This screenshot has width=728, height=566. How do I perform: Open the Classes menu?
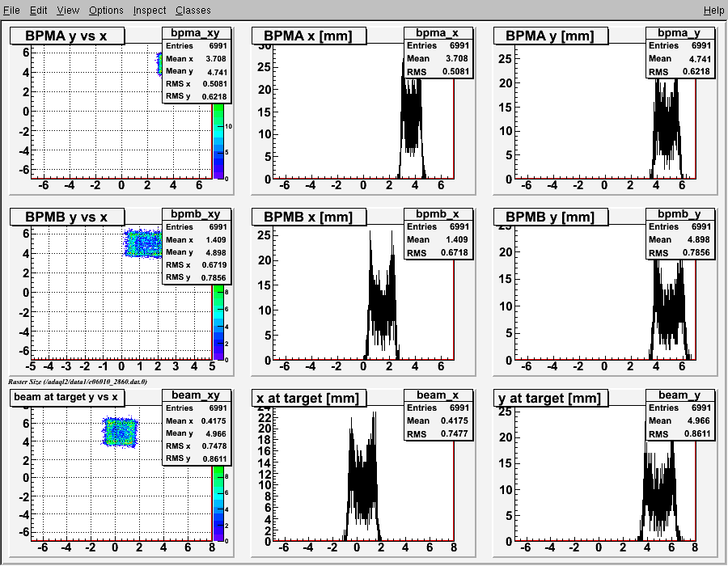tap(193, 11)
